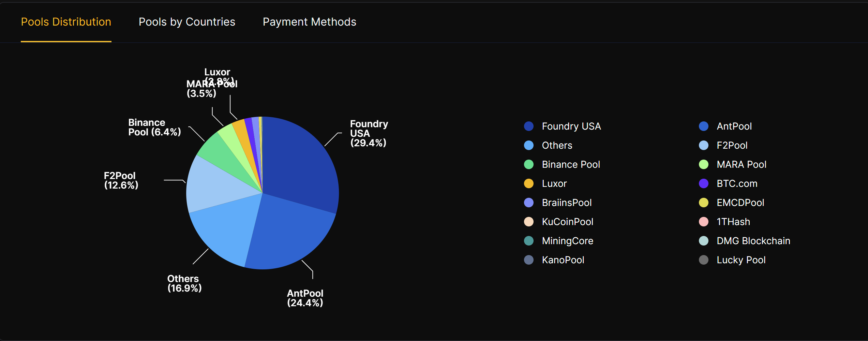Click the F2Pool (12.6%) chart label

tap(121, 180)
